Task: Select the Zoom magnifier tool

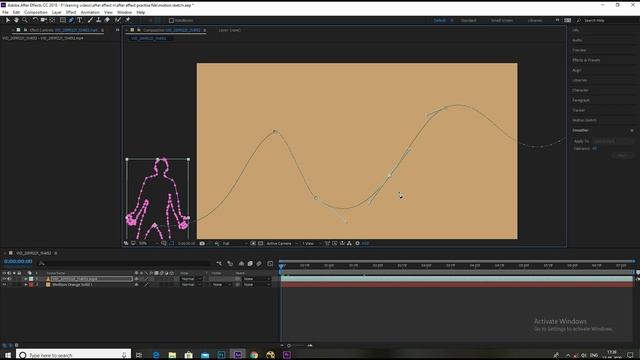Action: 25,20
